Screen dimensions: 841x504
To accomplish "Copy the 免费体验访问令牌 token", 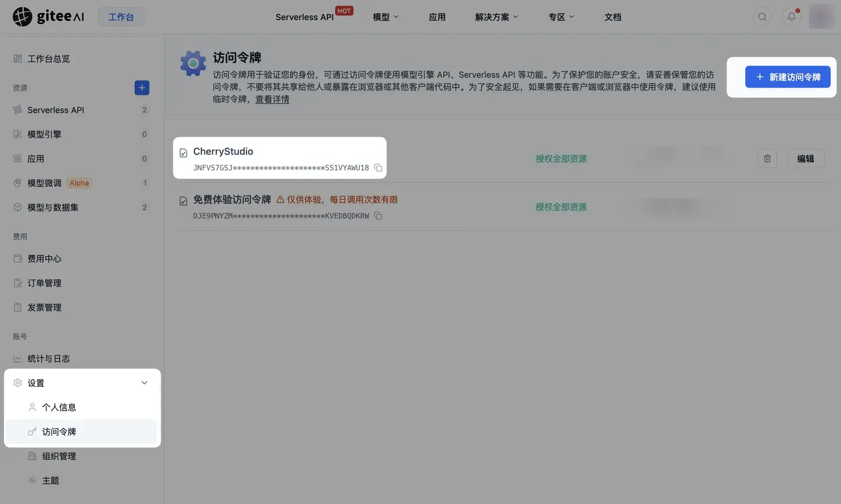I will click(378, 216).
